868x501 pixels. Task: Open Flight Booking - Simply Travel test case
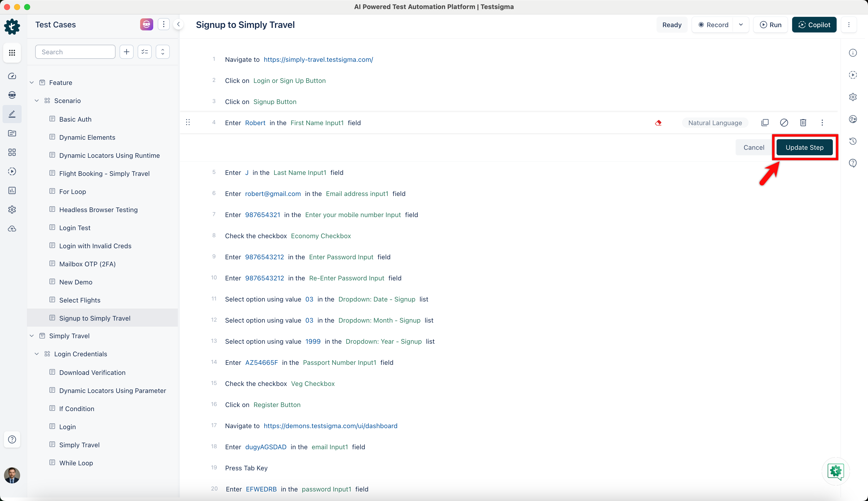(x=104, y=173)
